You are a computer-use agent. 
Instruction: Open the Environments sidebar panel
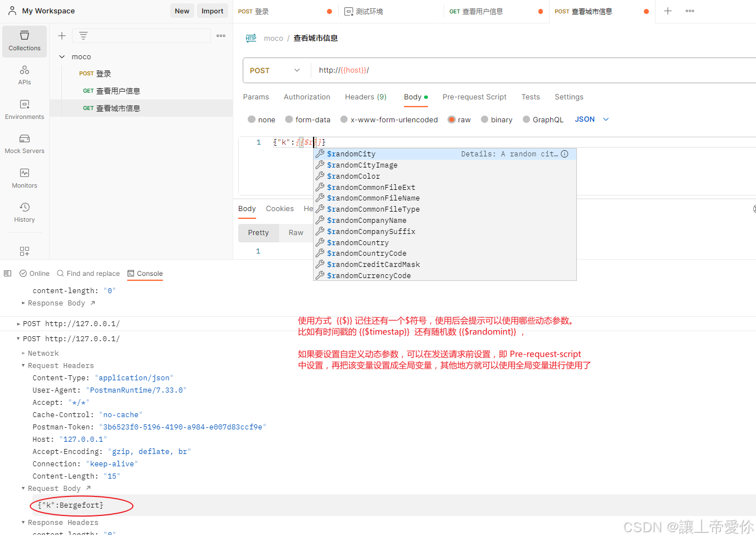pos(25,110)
